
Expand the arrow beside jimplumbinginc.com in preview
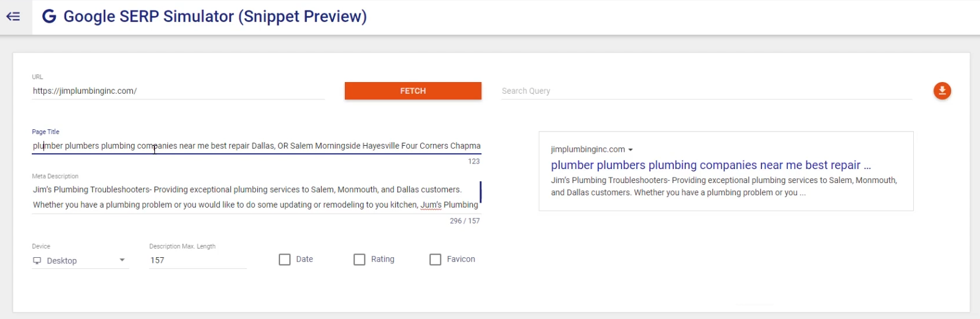(630, 150)
